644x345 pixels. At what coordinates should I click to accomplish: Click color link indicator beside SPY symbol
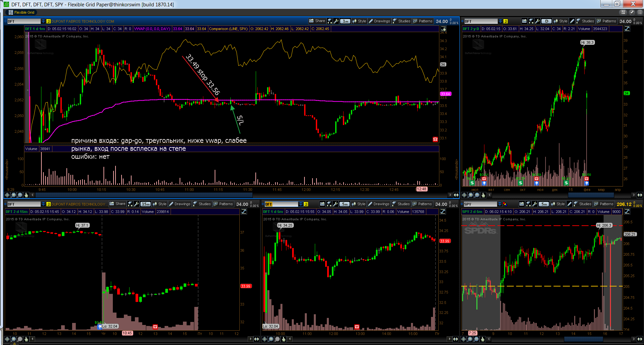click(505, 204)
